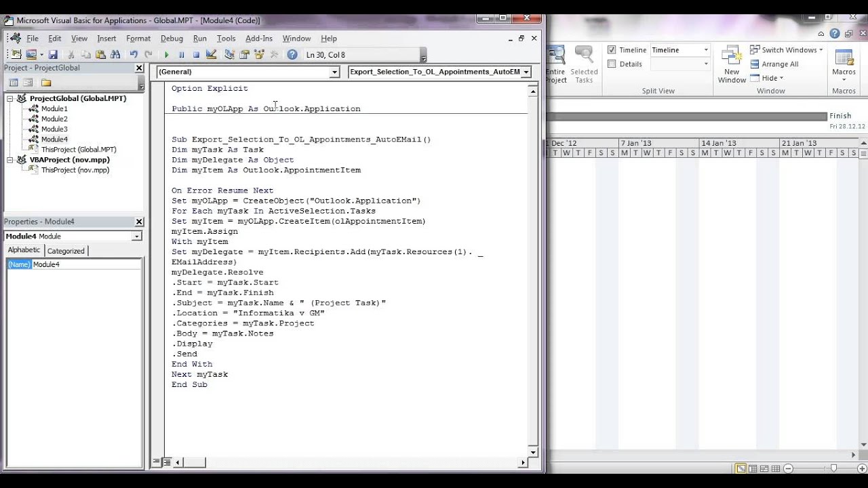Open Insert UserForm icon's dropdown arrow
868x488 pixels.
(41, 54)
